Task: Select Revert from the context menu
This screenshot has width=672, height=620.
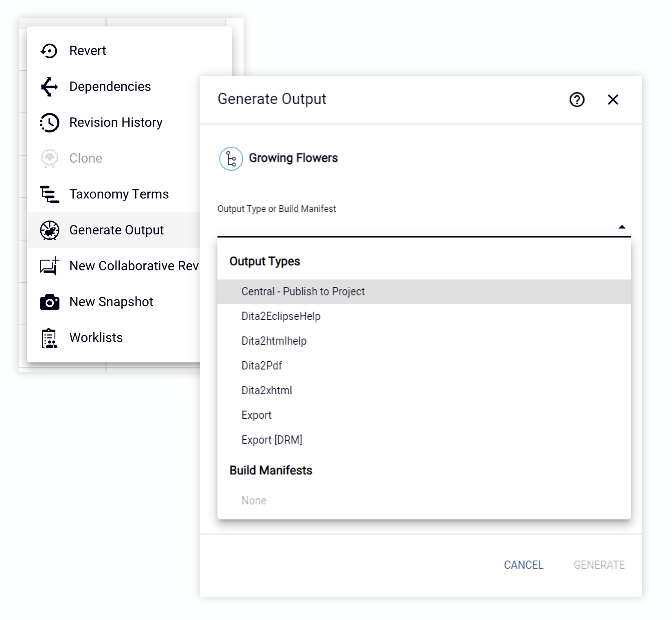Action: click(129, 51)
